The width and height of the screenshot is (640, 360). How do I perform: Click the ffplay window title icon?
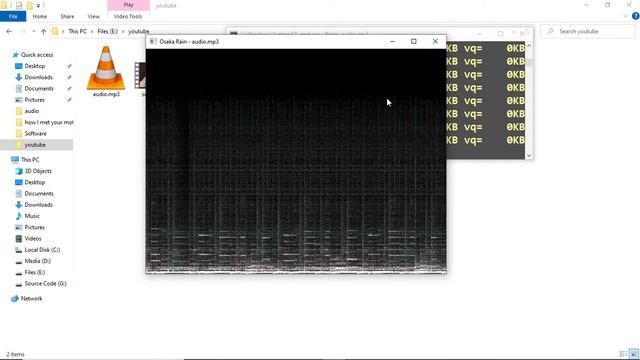(153, 41)
